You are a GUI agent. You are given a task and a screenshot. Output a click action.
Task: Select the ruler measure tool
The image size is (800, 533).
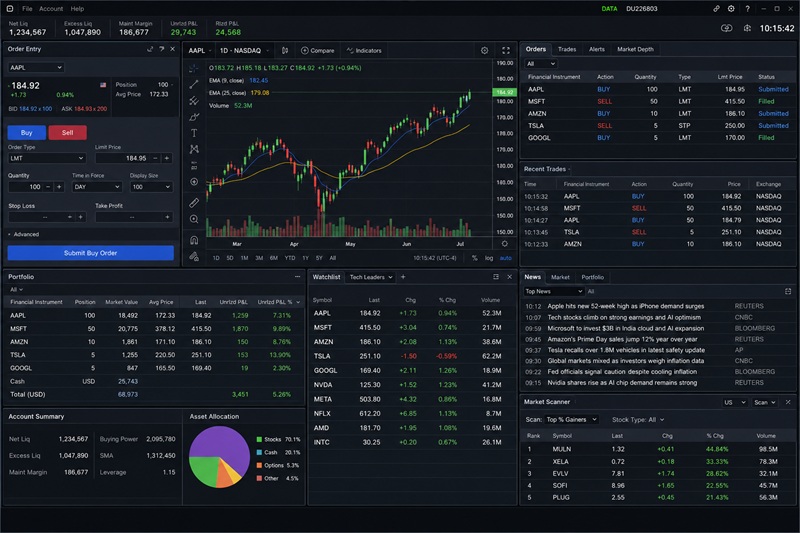[193, 202]
